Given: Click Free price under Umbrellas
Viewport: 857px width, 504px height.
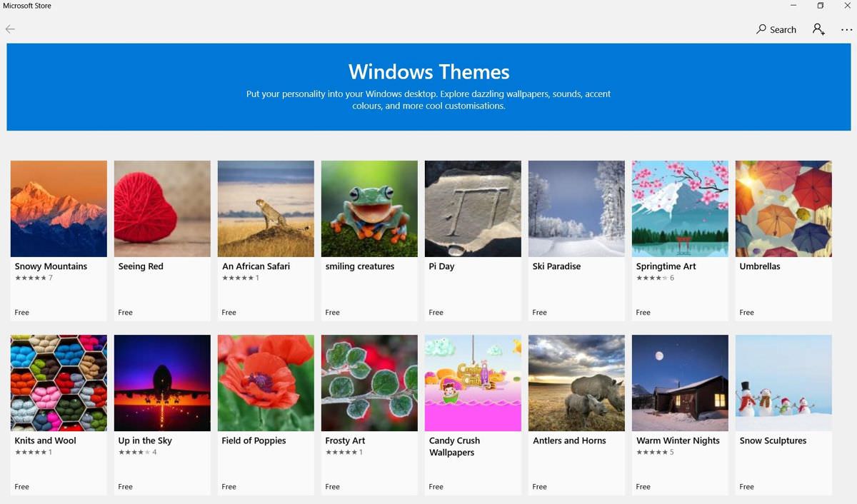Looking at the screenshot, I should click(x=746, y=313).
